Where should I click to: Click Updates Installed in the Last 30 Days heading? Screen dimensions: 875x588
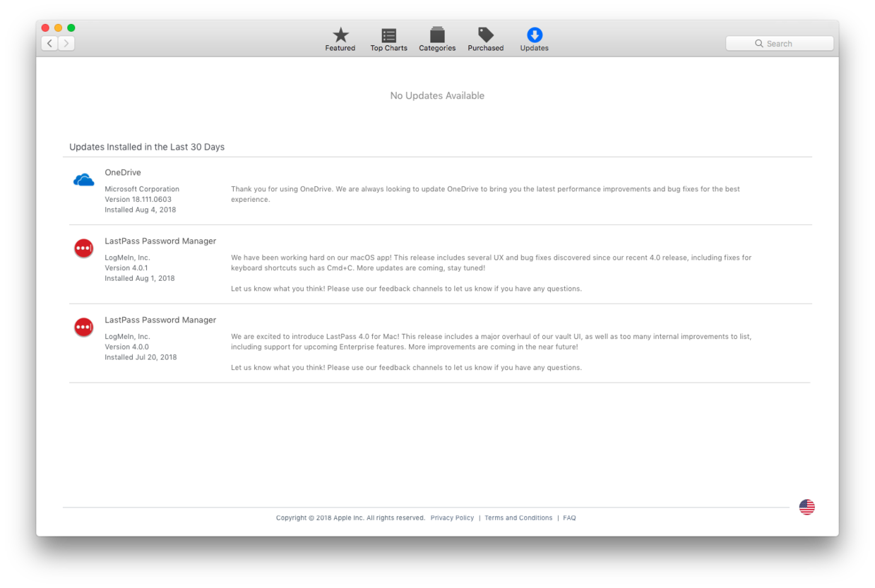[x=147, y=147]
